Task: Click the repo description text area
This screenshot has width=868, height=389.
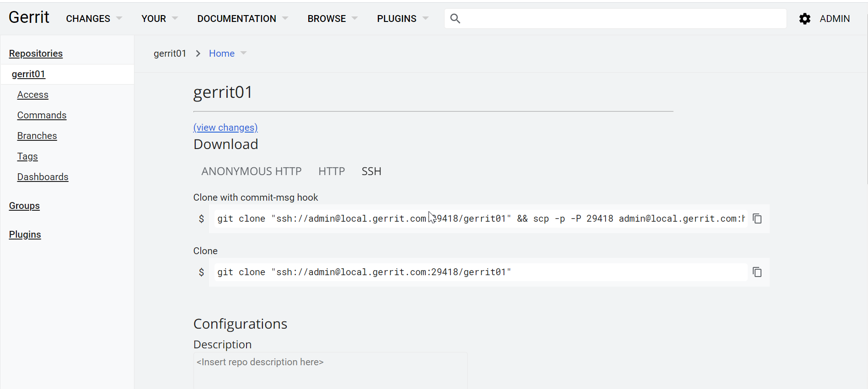Action: pos(330,370)
